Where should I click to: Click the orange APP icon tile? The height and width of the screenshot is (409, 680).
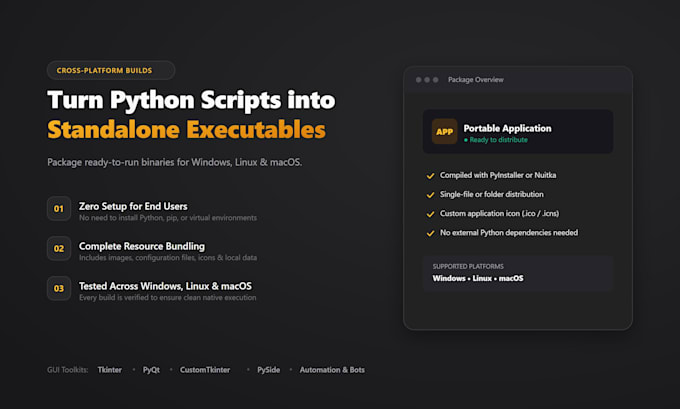pyautogui.click(x=445, y=131)
